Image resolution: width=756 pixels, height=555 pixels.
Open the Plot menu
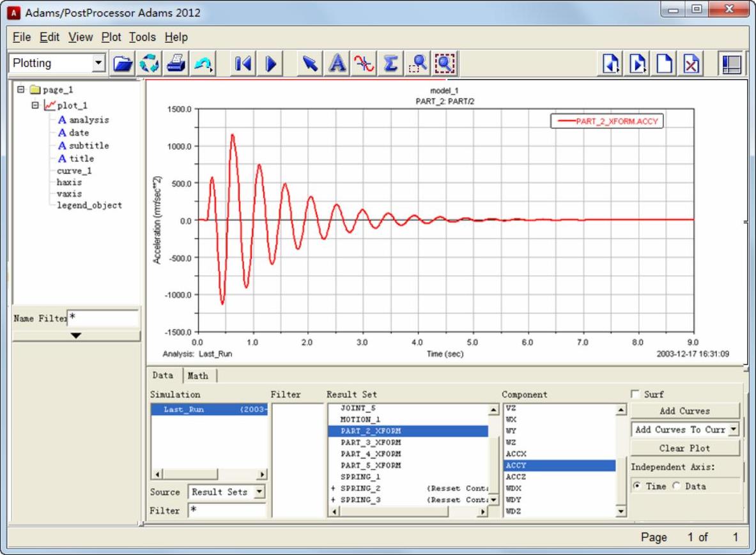(111, 37)
